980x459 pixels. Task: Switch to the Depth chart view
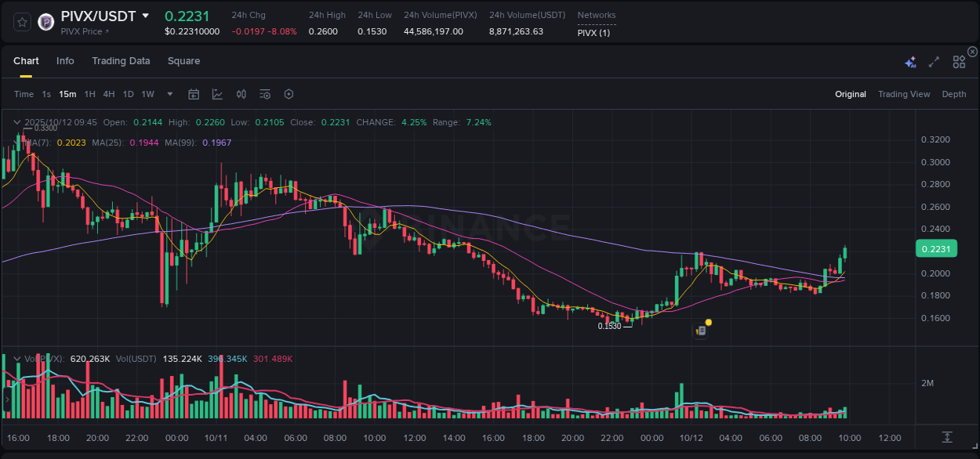click(954, 94)
